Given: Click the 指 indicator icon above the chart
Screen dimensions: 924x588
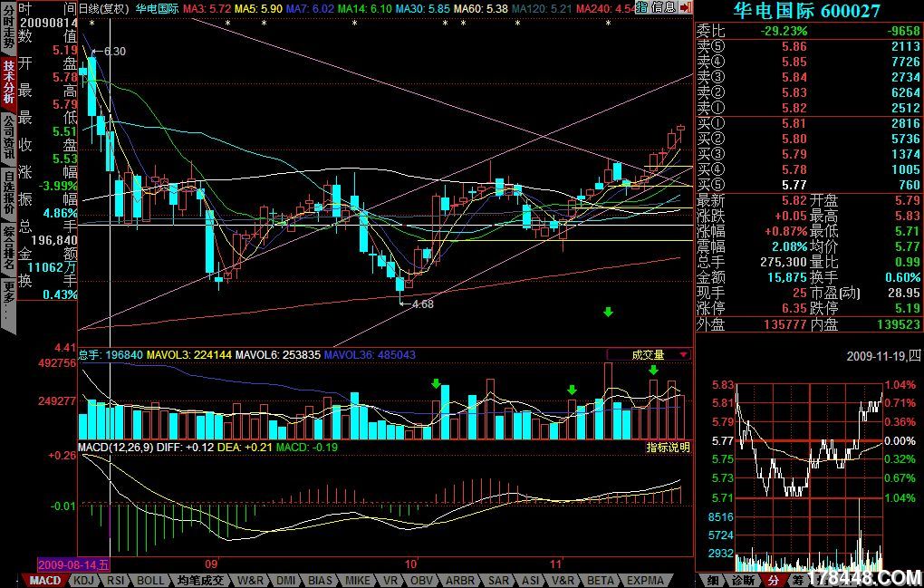Looking at the screenshot, I should (641, 7).
